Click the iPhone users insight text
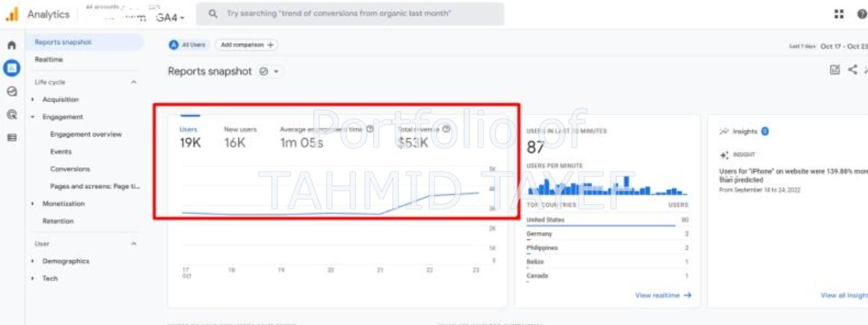The image size is (868, 325). click(x=792, y=176)
